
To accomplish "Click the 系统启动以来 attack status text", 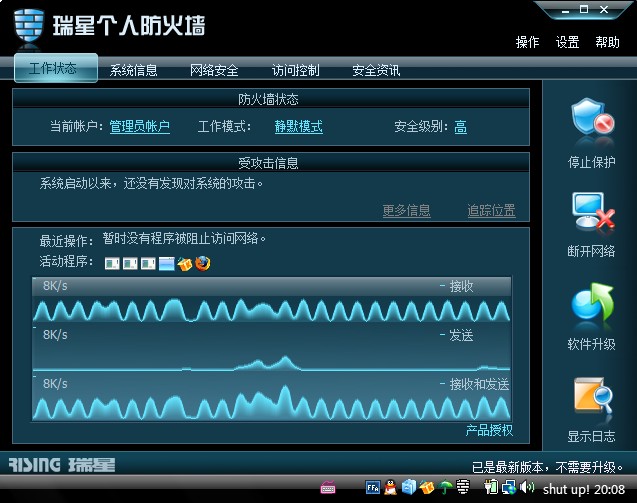I will point(152,183).
